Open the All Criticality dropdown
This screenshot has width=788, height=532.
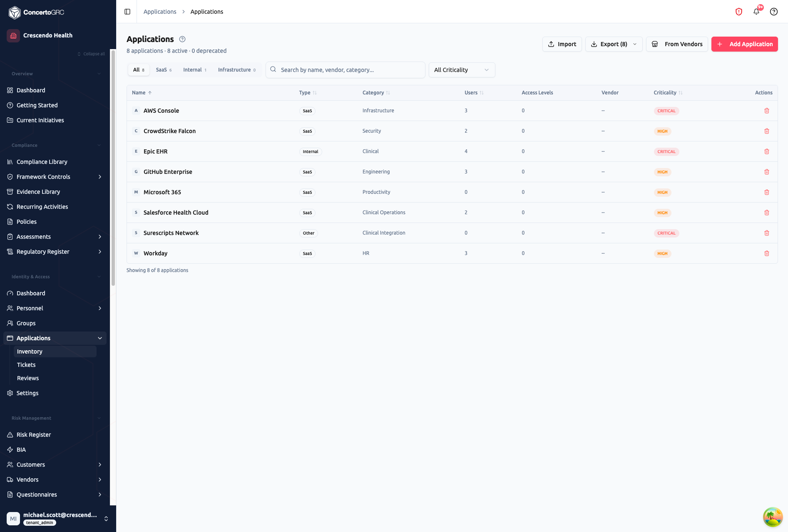(462, 70)
